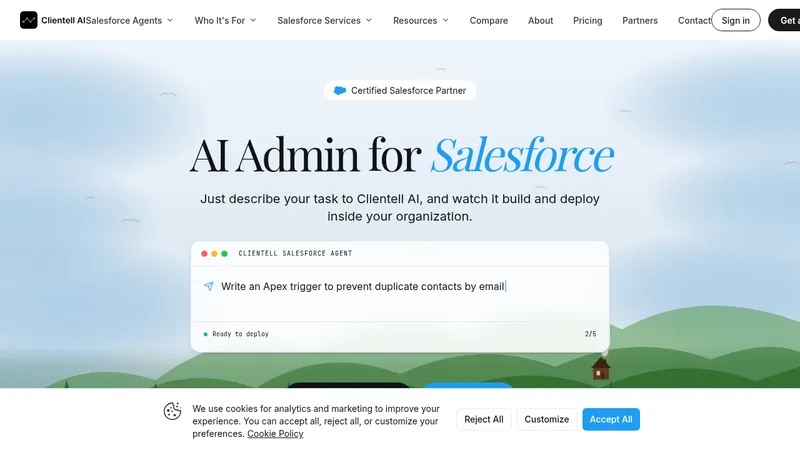800x450 pixels.
Task: Open the Cookie Policy link
Action: [275, 434]
